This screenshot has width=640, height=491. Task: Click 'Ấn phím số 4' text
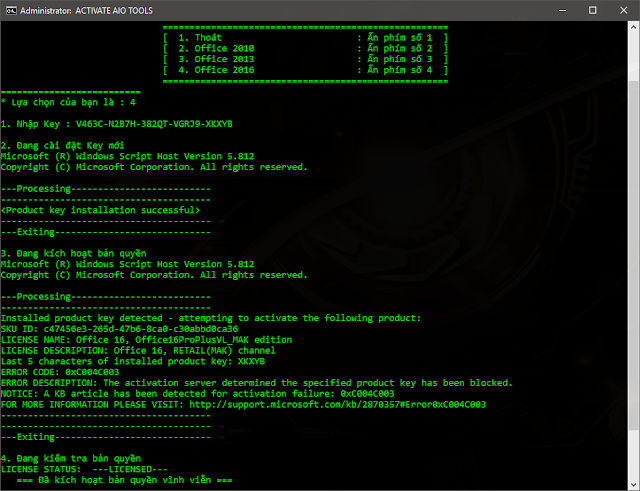tap(400, 70)
